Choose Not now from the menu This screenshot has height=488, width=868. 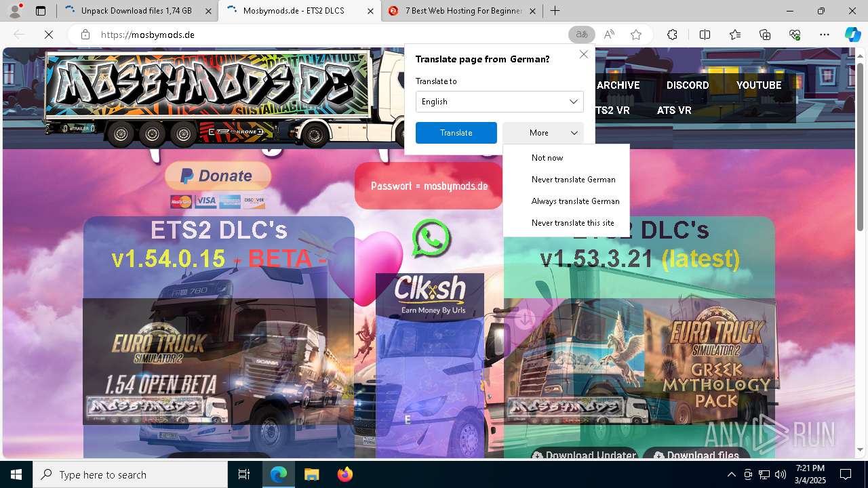pyautogui.click(x=566, y=157)
